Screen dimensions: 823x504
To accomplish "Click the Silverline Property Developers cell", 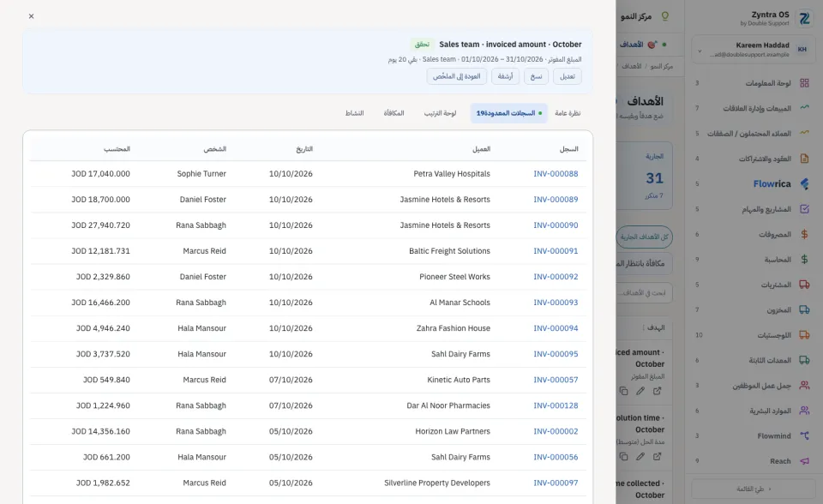I will coord(436,483).
